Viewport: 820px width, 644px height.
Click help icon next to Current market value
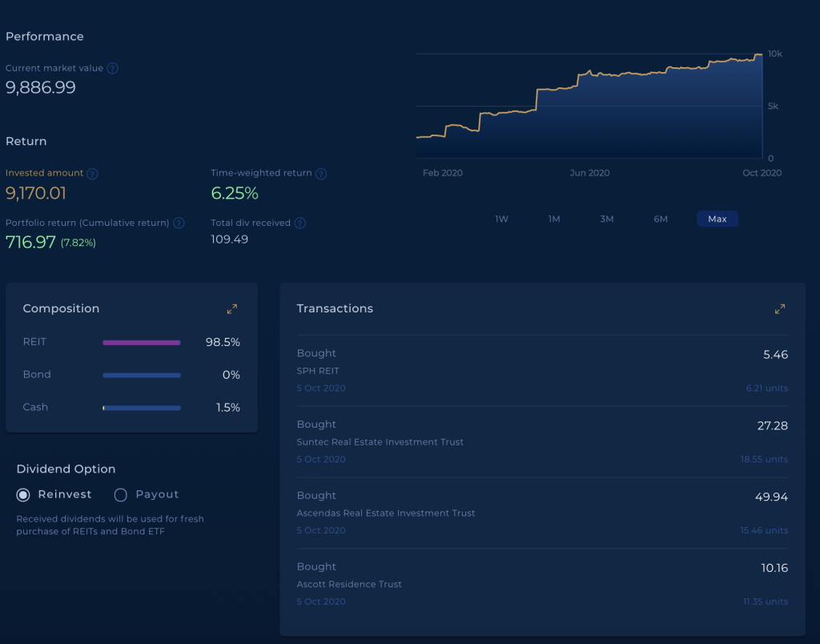tap(113, 69)
